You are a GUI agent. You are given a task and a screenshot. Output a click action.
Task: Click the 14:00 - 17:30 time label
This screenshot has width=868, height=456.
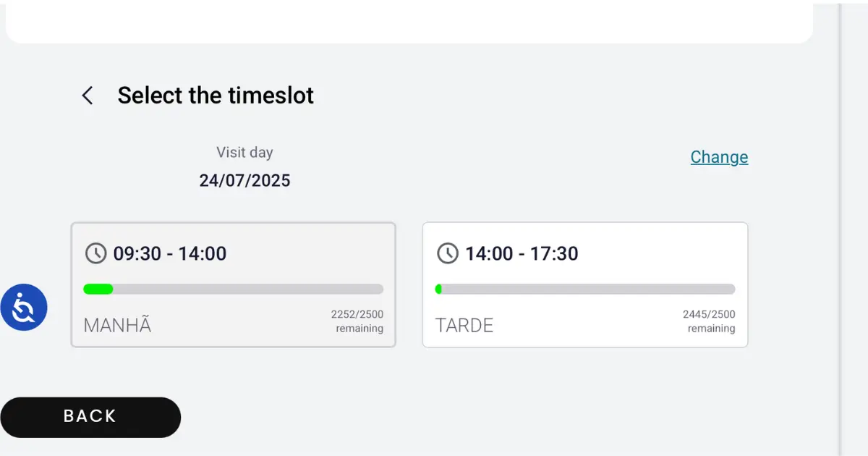pyautogui.click(x=522, y=253)
